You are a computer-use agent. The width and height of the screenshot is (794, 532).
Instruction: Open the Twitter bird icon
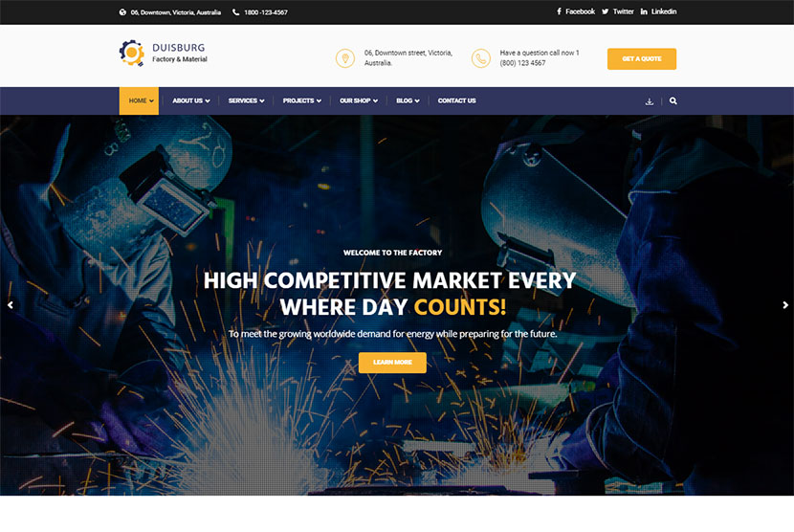tap(606, 11)
